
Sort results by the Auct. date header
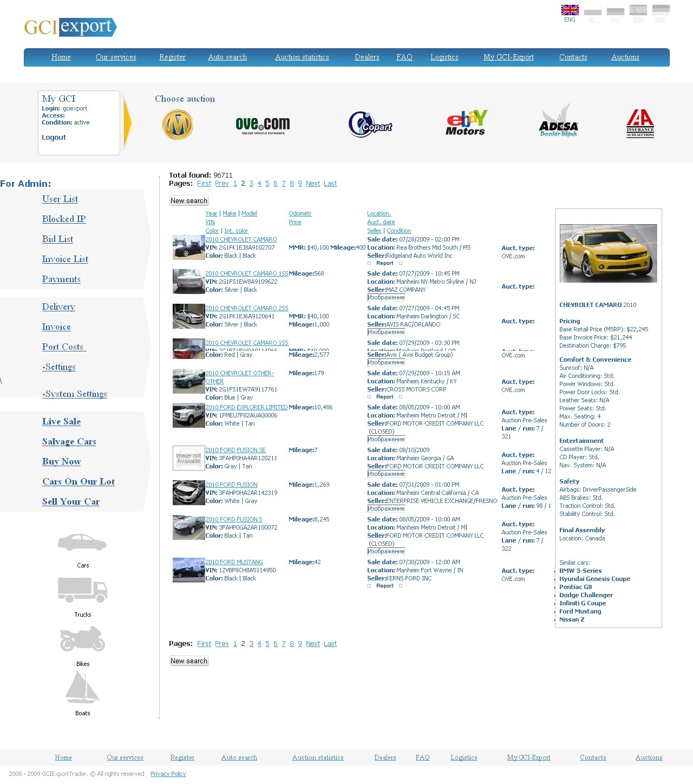(x=381, y=222)
